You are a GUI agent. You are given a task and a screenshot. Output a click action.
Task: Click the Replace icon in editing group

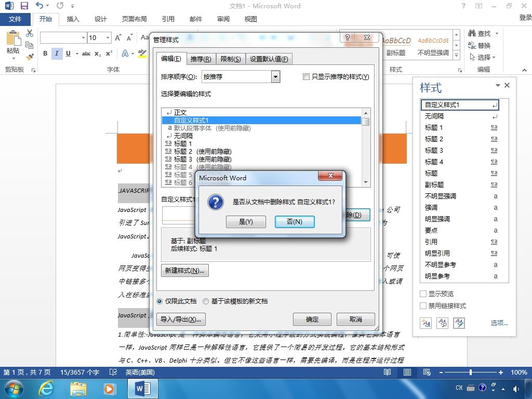[472, 45]
